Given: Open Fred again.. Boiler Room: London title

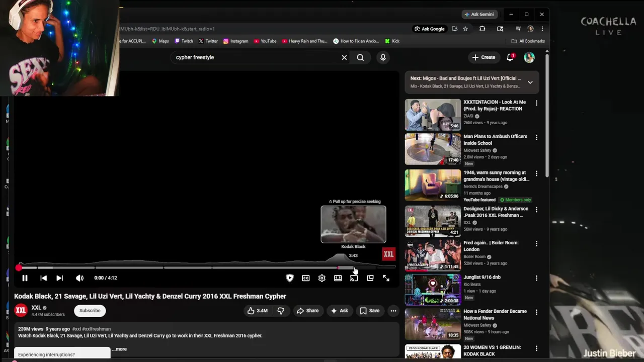Looking at the screenshot, I should coord(491,246).
